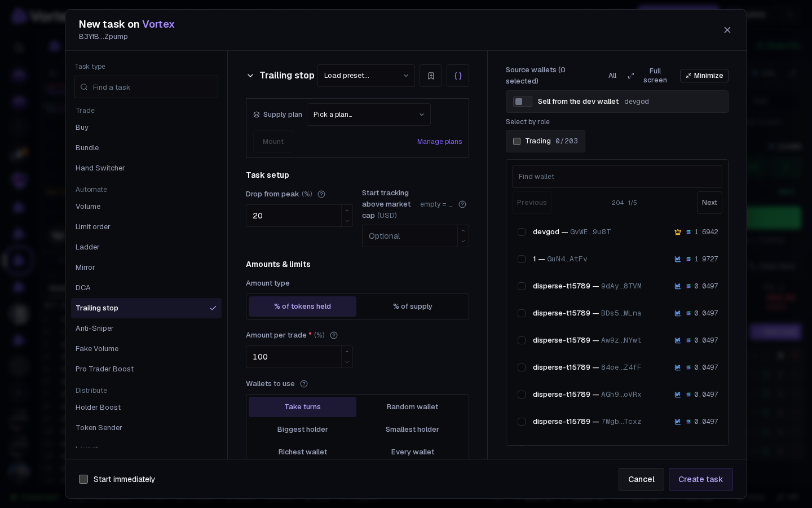Click the save preset bookmark icon
812x508 pixels.
431,76
